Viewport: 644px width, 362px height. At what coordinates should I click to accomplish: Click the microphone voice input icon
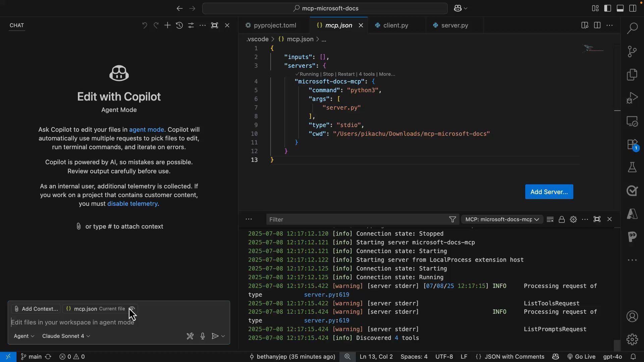(x=203, y=336)
